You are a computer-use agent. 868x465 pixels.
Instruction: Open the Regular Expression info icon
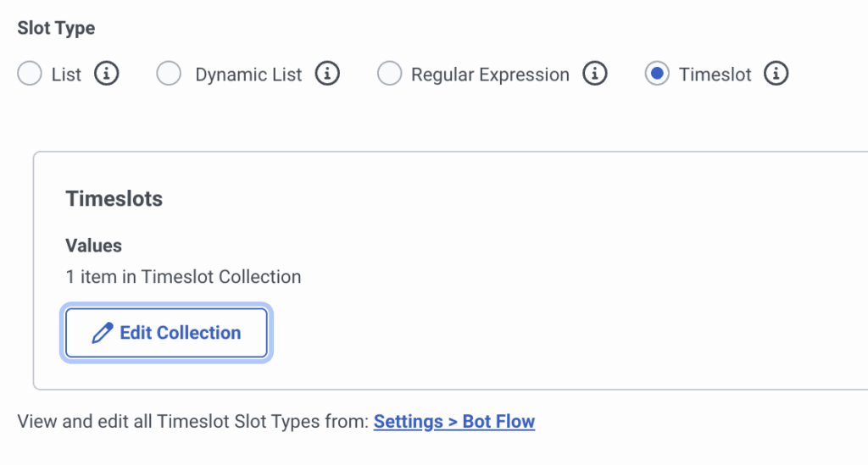(x=595, y=74)
